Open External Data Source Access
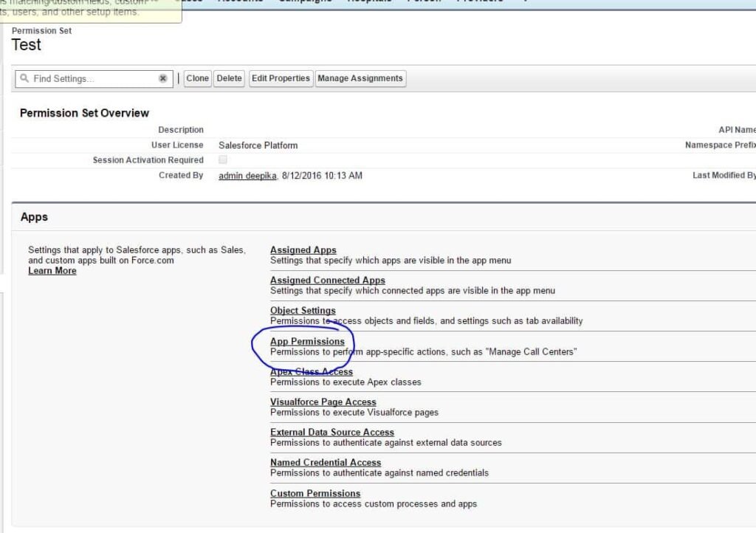756x533 pixels. (332, 432)
